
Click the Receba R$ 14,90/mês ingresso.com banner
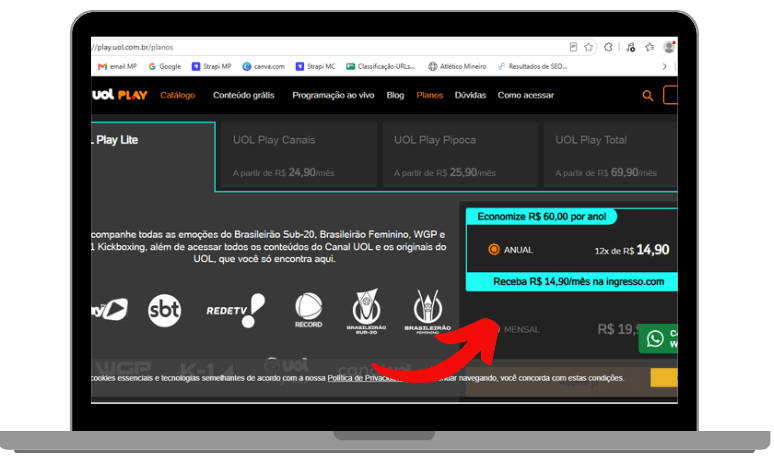572,282
